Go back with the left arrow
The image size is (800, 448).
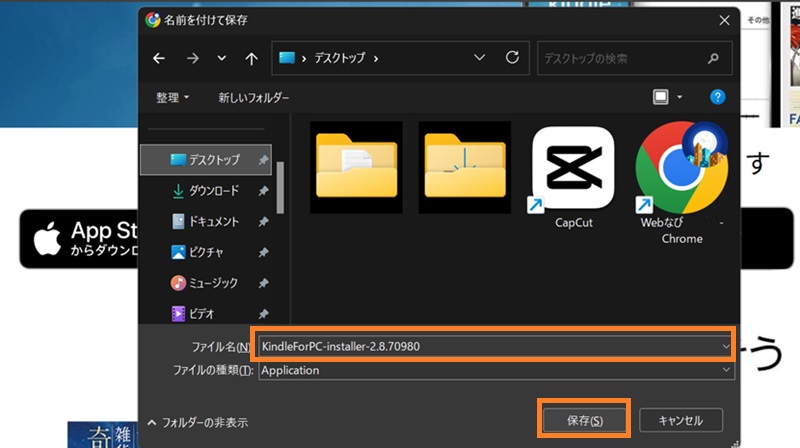159,59
